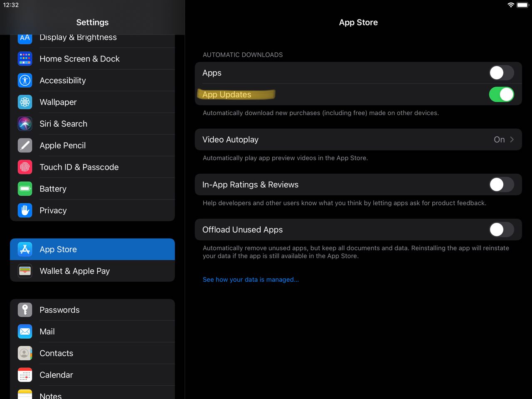Tap the Contacts icon

click(25, 353)
